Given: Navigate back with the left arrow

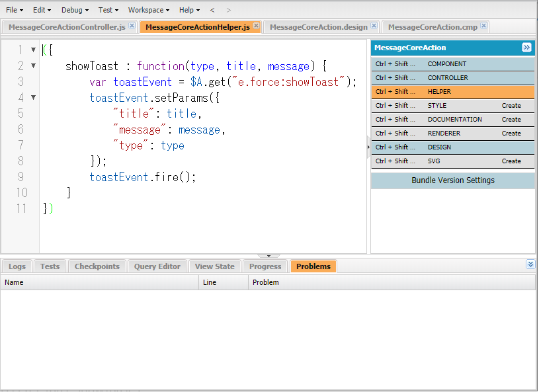Looking at the screenshot, I should click(x=212, y=10).
